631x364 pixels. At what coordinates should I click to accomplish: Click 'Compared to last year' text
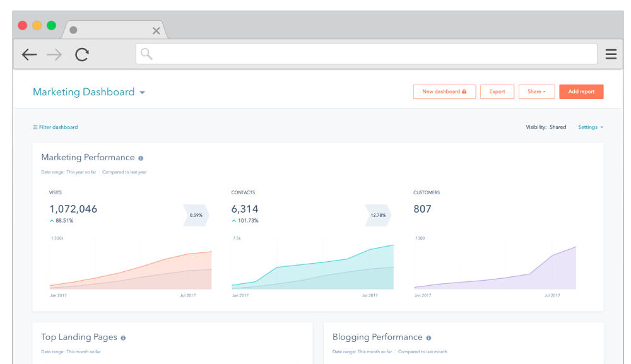[124, 172]
